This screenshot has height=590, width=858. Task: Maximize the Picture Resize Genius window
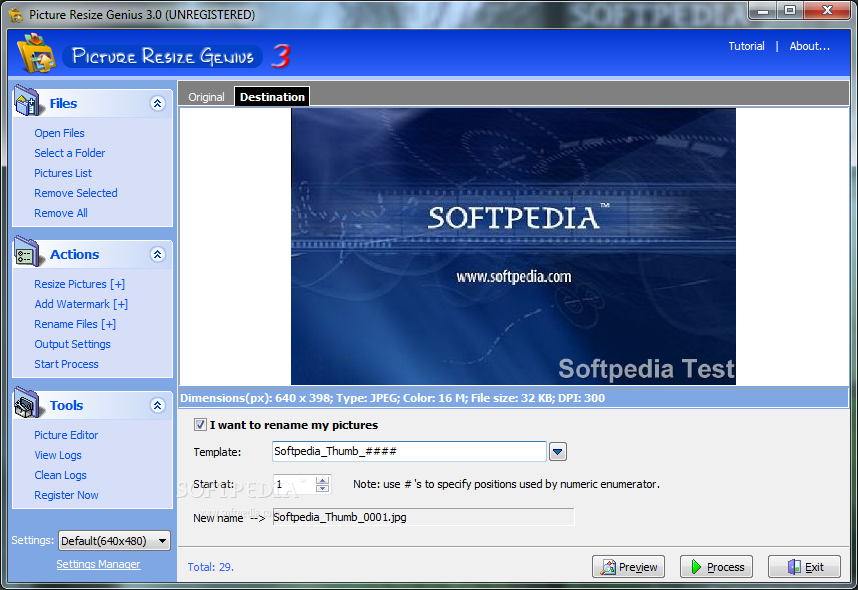pos(790,11)
